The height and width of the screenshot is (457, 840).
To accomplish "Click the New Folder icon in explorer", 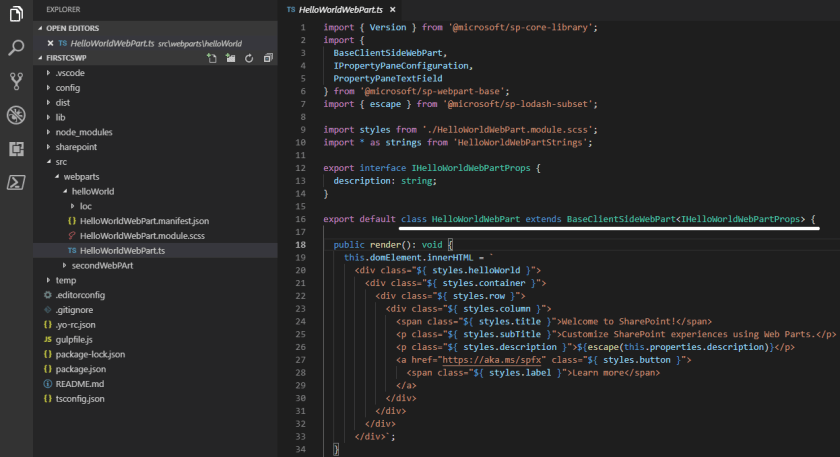I will pyautogui.click(x=230, y=59).
